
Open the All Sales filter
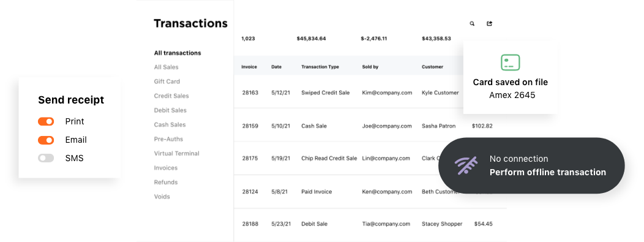click(x=167, y=67)
